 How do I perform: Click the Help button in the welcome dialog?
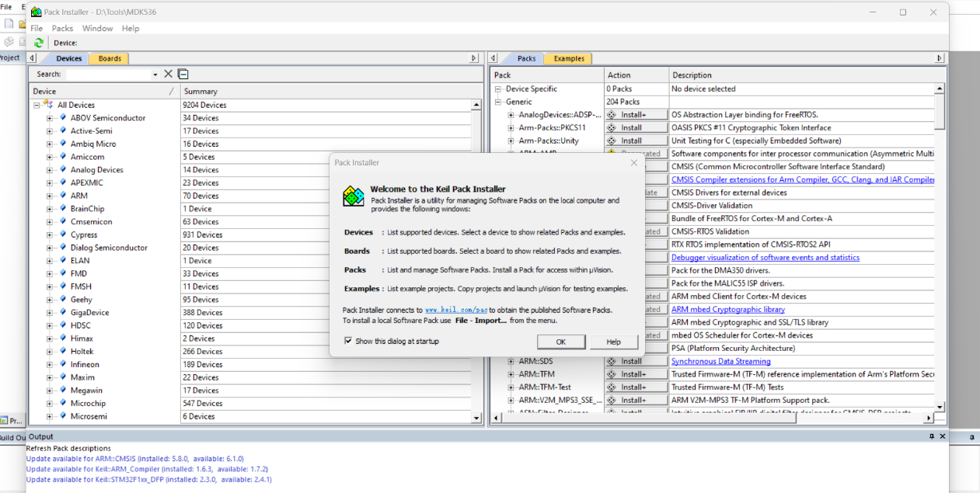(x=613, y=342)
